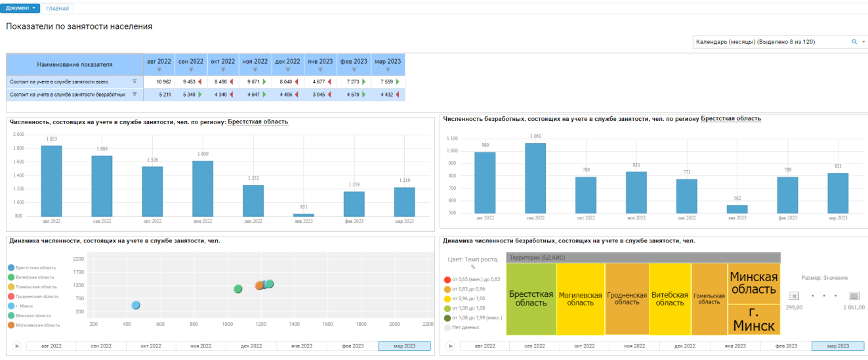Click search icon in calendar months selector
This screenshot has height=360, width=868.
pos(854,41)
